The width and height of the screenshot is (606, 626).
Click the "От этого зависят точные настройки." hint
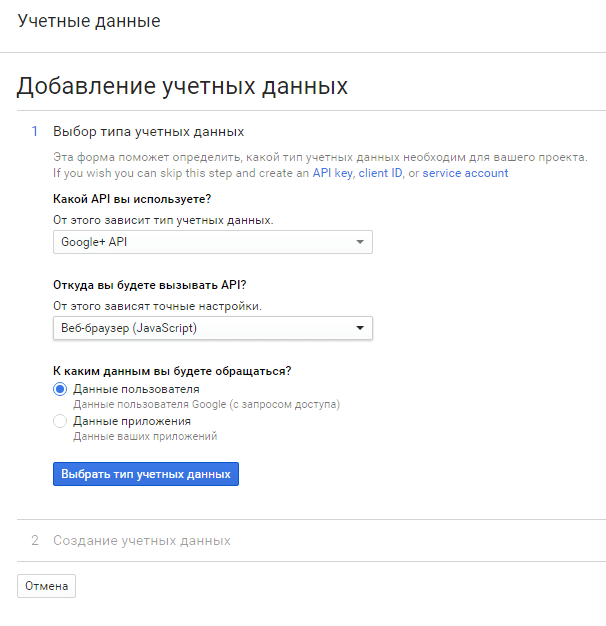tap(157, 306)
